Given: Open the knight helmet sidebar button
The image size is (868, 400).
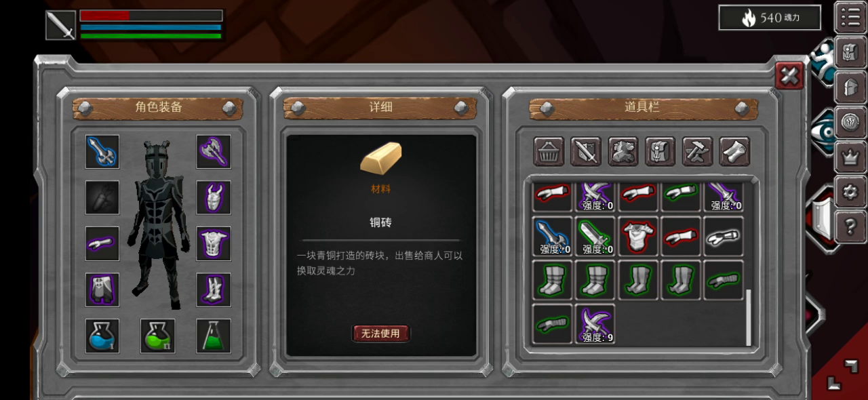Looking at the screenshot, I should [x=850, y=87].
